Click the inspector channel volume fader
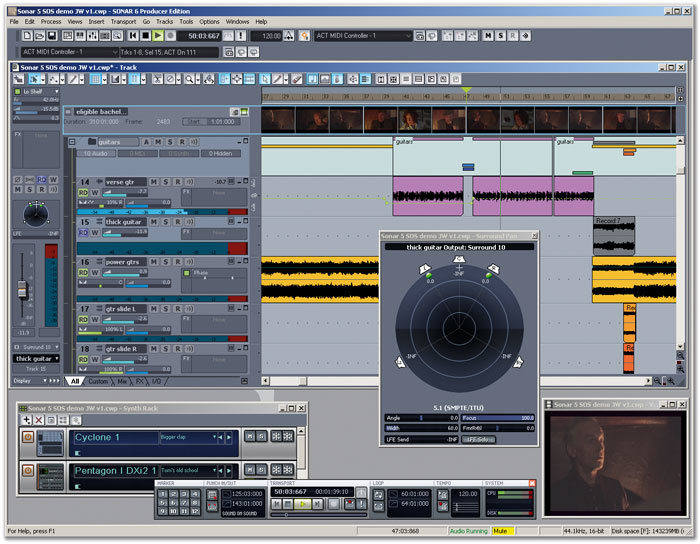 [22, 289]
